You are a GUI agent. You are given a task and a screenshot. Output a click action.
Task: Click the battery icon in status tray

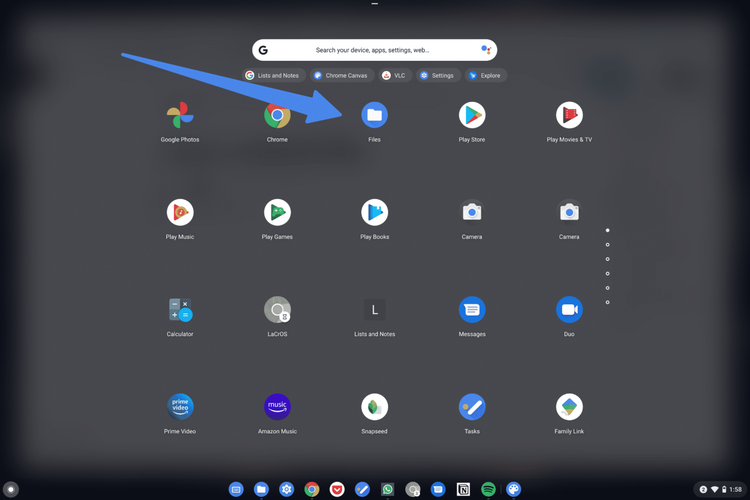724,489
